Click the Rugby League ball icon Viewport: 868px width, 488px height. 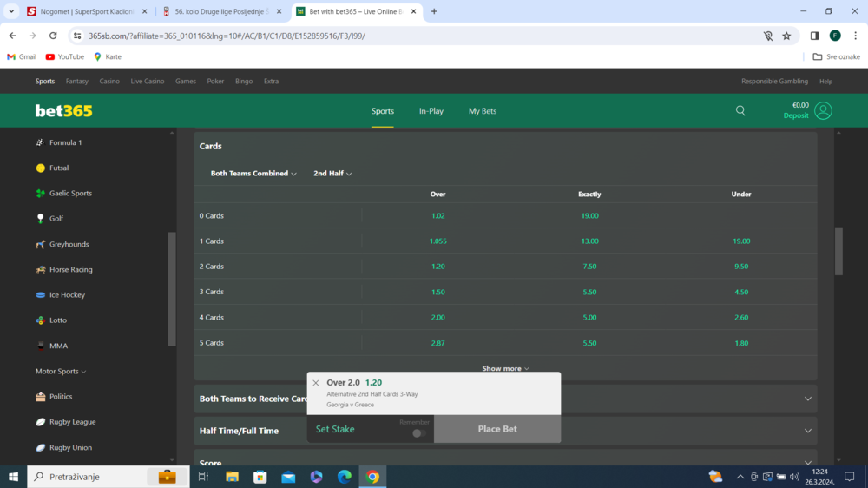[41, 422]
